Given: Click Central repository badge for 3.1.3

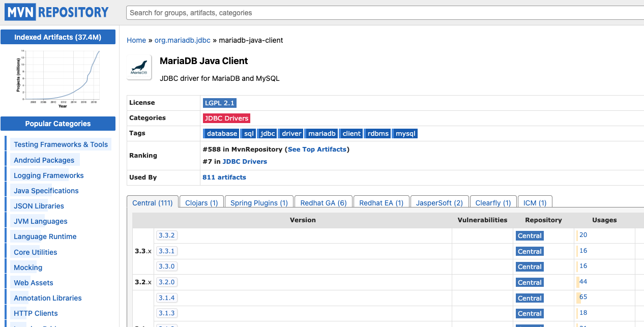Looking at the screenshot, I should (x=530, y=314).
